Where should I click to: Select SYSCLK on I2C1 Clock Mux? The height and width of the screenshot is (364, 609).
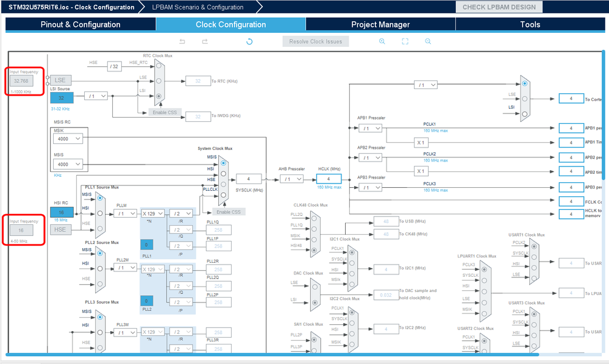coord(352,263)
